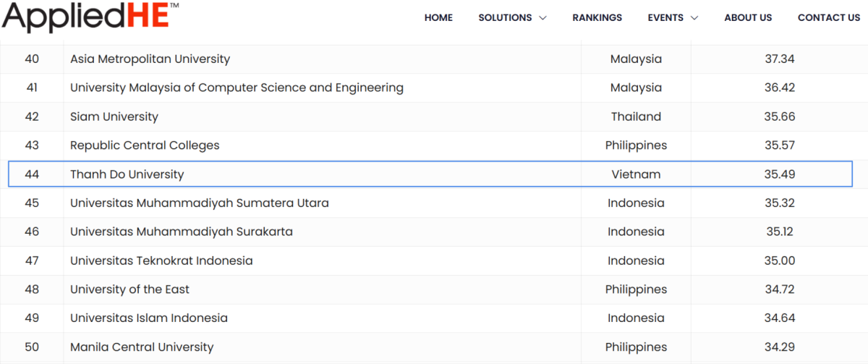Image resolution: width=868 pixels, height=364 pixels.
Task: Select Universitas Muhammadiyah Surakarta row
Action: pos(181,232)
